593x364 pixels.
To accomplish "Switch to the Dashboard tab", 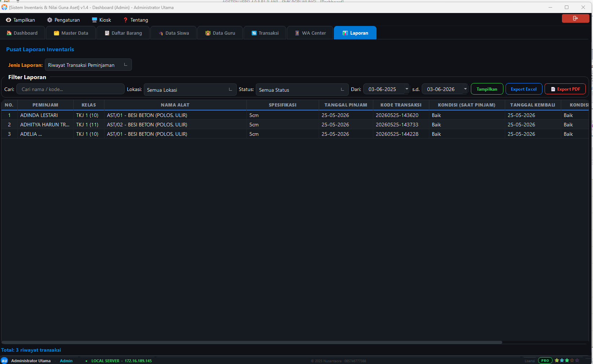I will [22, 33].
